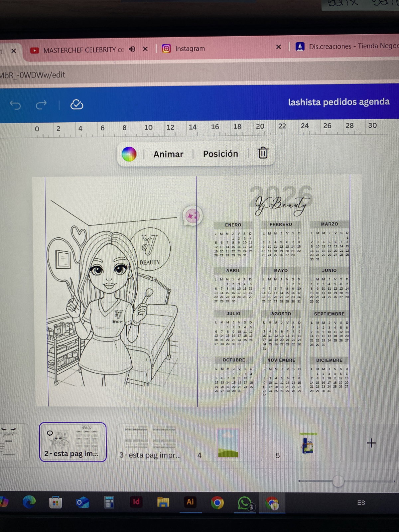
Task: Click the Animar button
Action: [x=168, y=154]
